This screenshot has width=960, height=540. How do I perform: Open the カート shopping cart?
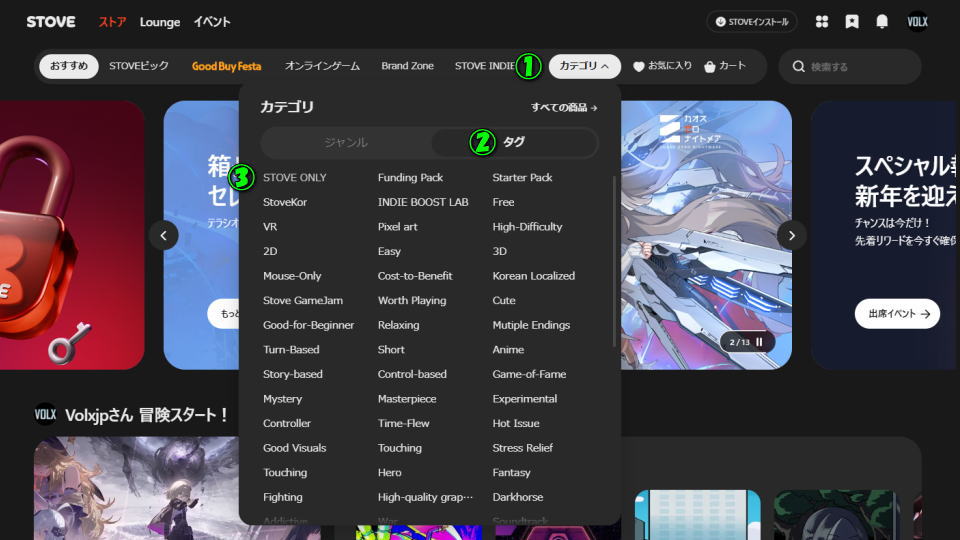(725, 66)
